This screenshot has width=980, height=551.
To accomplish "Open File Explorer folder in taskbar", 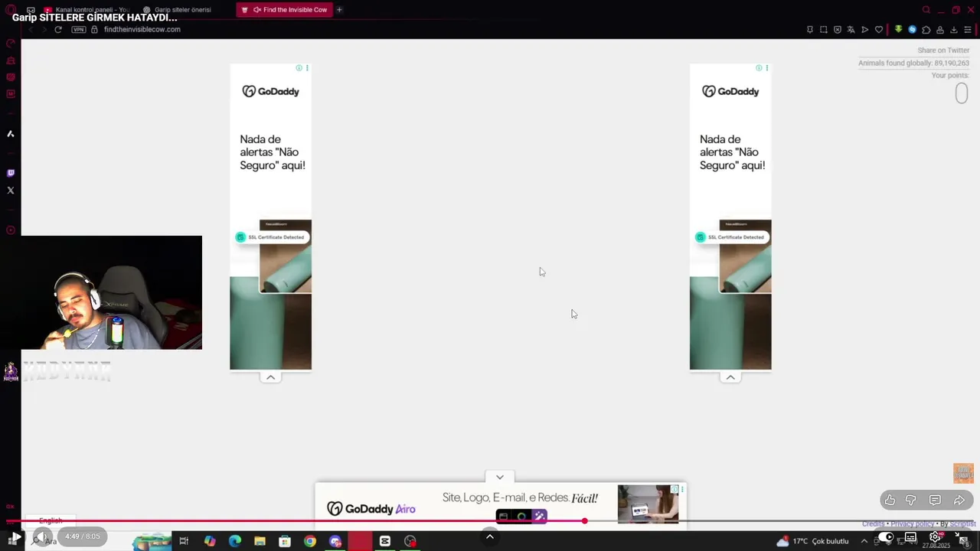I will pos(260,541).
